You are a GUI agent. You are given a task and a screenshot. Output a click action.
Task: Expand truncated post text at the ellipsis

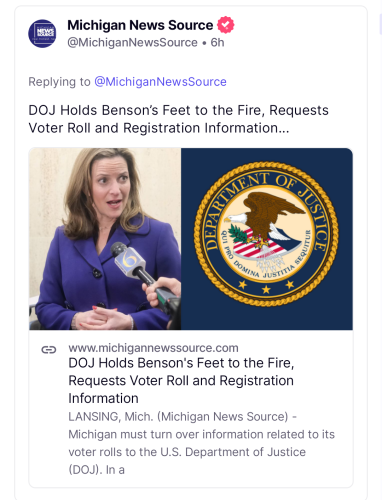[283, 129]
